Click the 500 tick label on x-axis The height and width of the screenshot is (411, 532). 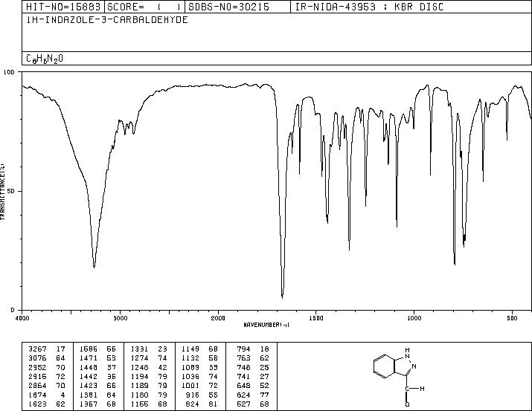512,318
